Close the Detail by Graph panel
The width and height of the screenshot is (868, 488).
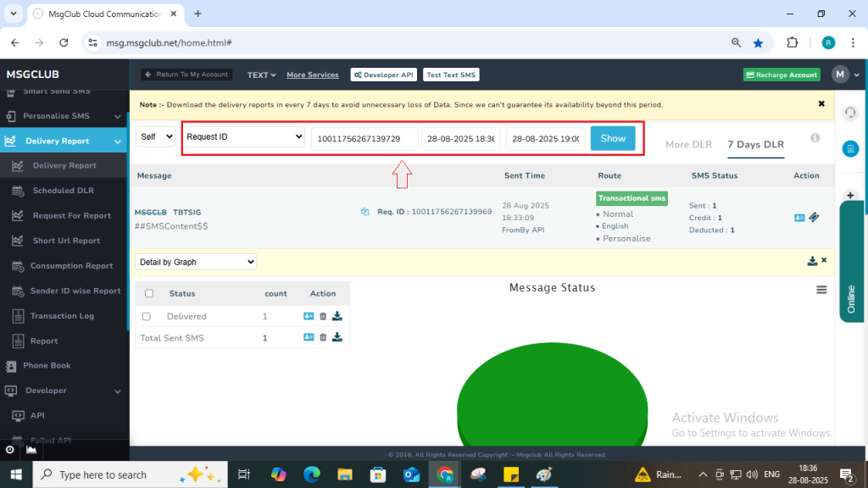coord(824,260)
